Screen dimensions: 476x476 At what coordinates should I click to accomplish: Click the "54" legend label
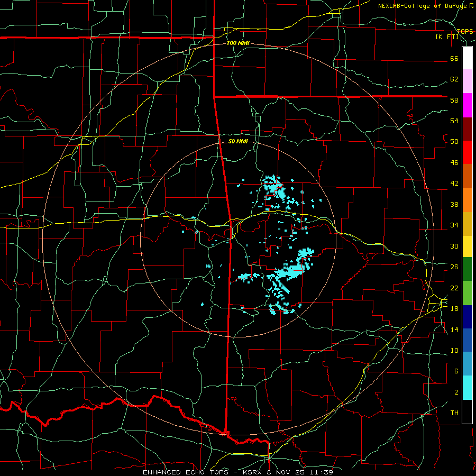coord(454,121)
